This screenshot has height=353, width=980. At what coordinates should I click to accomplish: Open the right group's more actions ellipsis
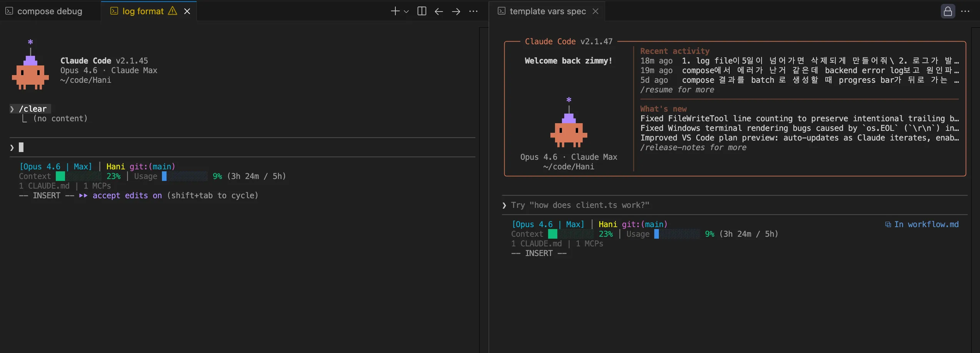965,12
